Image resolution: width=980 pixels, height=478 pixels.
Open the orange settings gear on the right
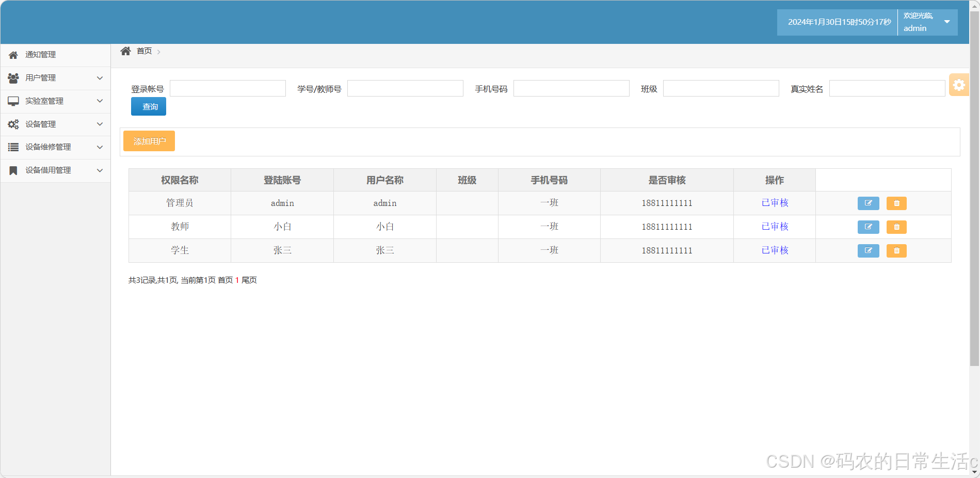point(959,85)
